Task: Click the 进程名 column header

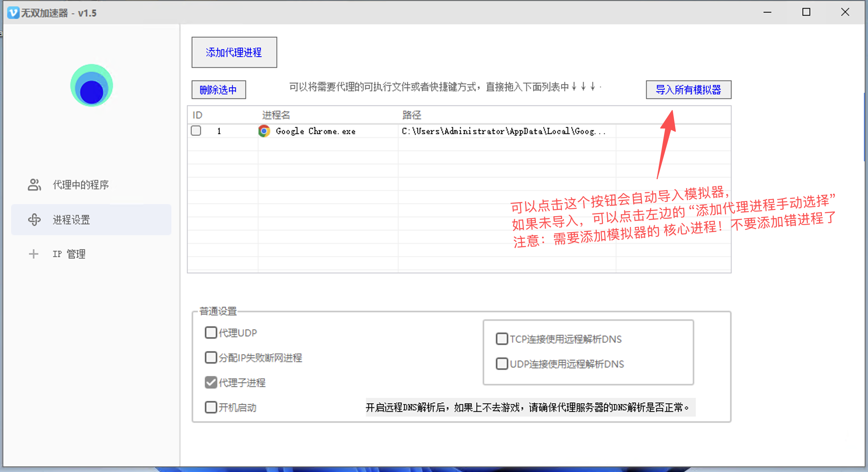Action: pos(277,115)
